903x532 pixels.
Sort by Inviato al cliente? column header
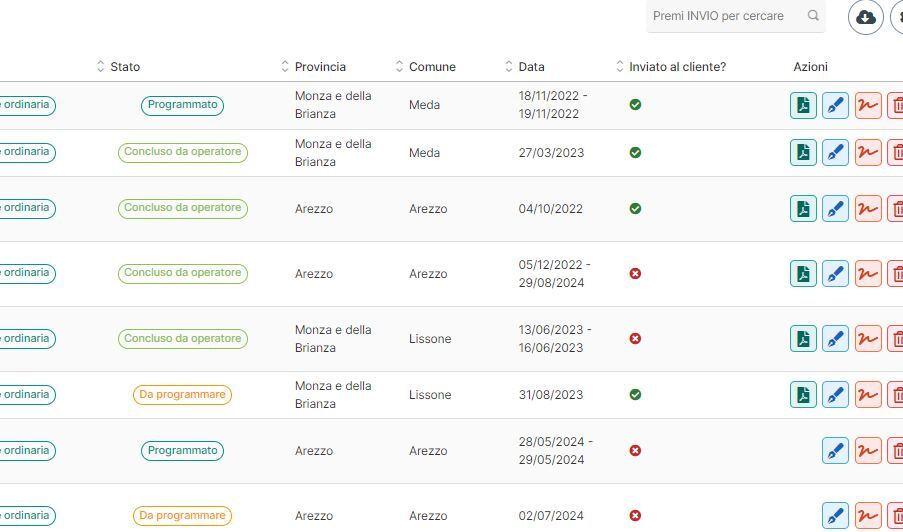(677, 67)
